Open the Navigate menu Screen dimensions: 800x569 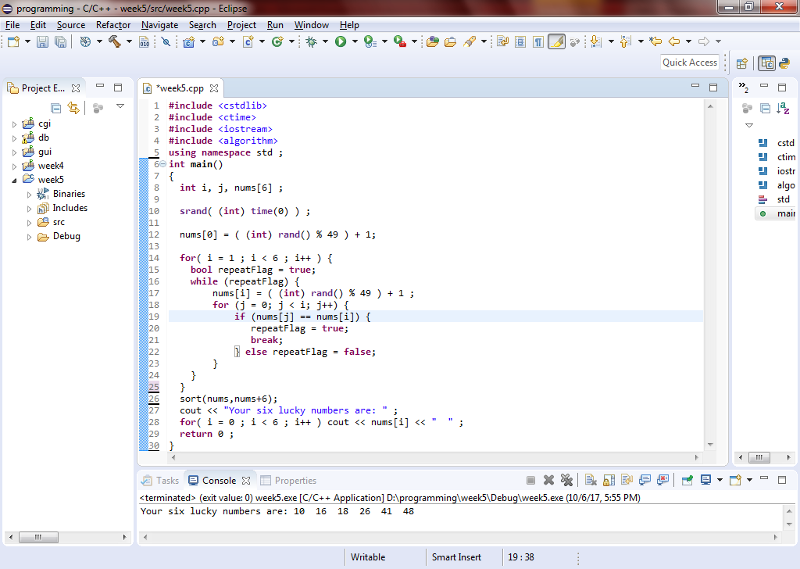(x=160, y=25)
